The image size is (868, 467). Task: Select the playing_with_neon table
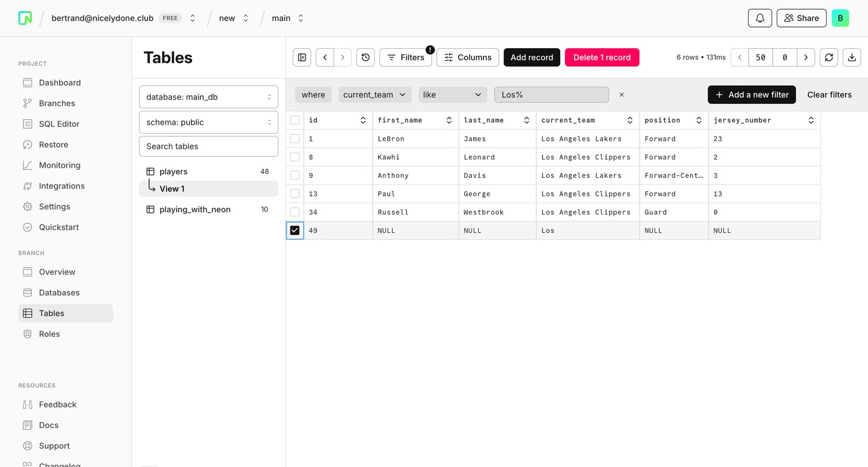tap(208, 209)
